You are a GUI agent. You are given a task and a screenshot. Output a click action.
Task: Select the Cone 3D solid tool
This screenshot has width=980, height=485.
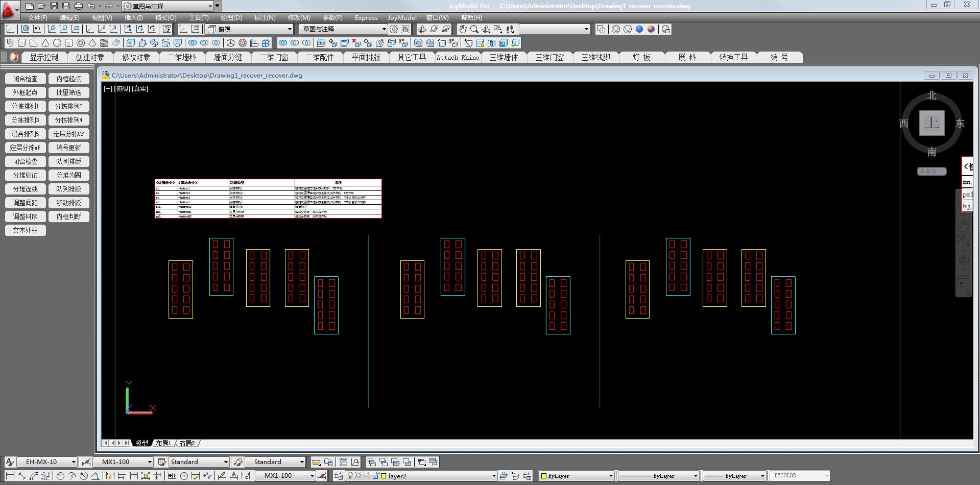pyautogui.click(x=45, y=43)
